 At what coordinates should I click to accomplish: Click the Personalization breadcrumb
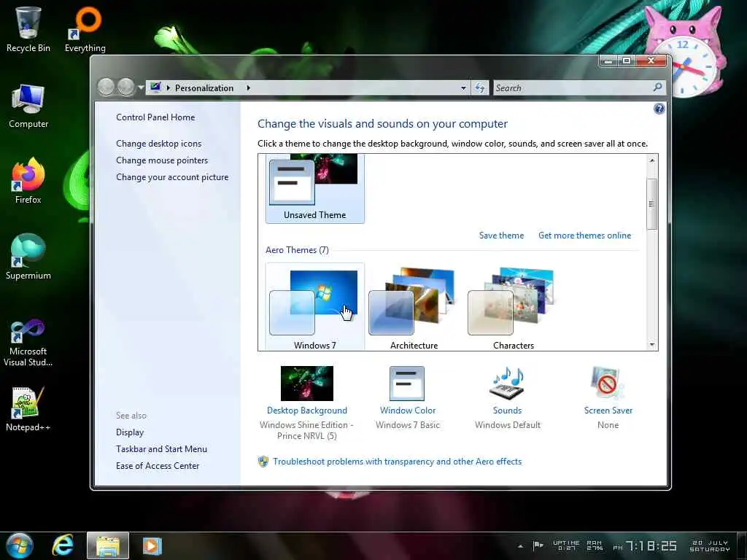pyautogui.click(x=204, y=88)
